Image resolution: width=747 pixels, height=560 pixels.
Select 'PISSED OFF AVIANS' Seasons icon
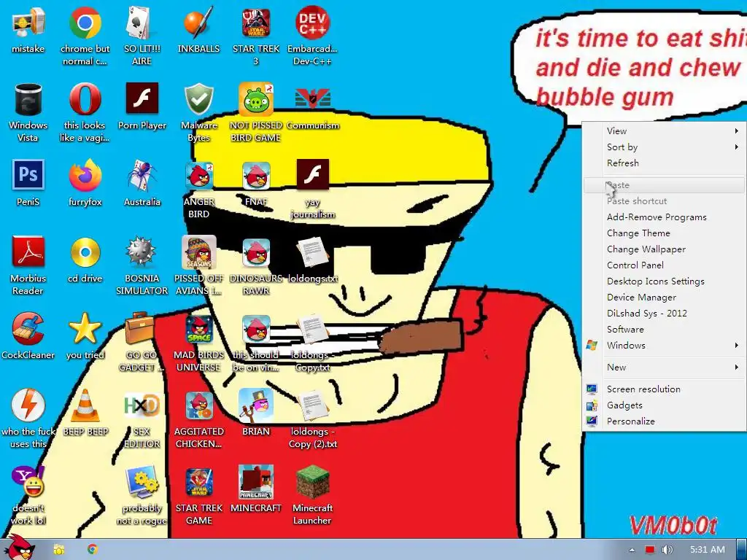coord(198,265)
